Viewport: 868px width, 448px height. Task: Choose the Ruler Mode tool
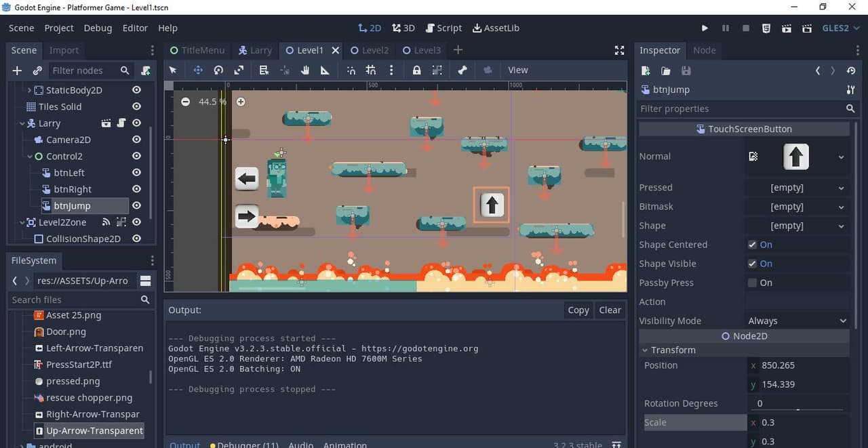coord(325,70)
